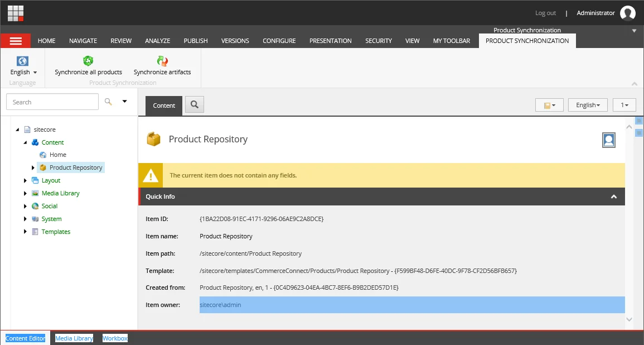Switch to the REVIEW ribbon tab
This screenshot has height=345, width=644.
tap(121, 41)
